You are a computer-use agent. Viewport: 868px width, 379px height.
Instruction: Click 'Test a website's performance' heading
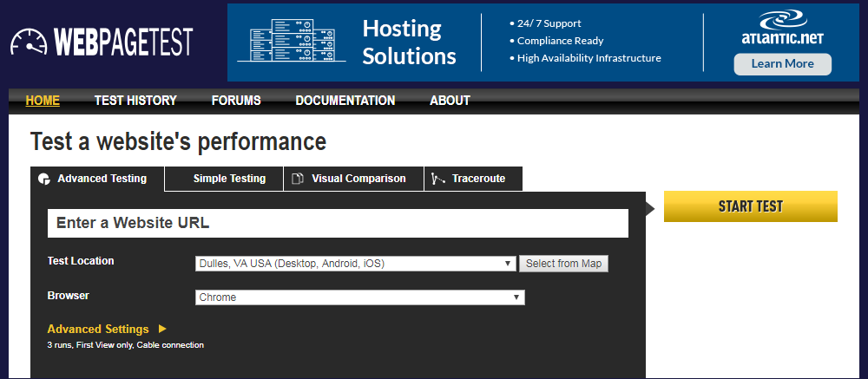click(178, 141)
